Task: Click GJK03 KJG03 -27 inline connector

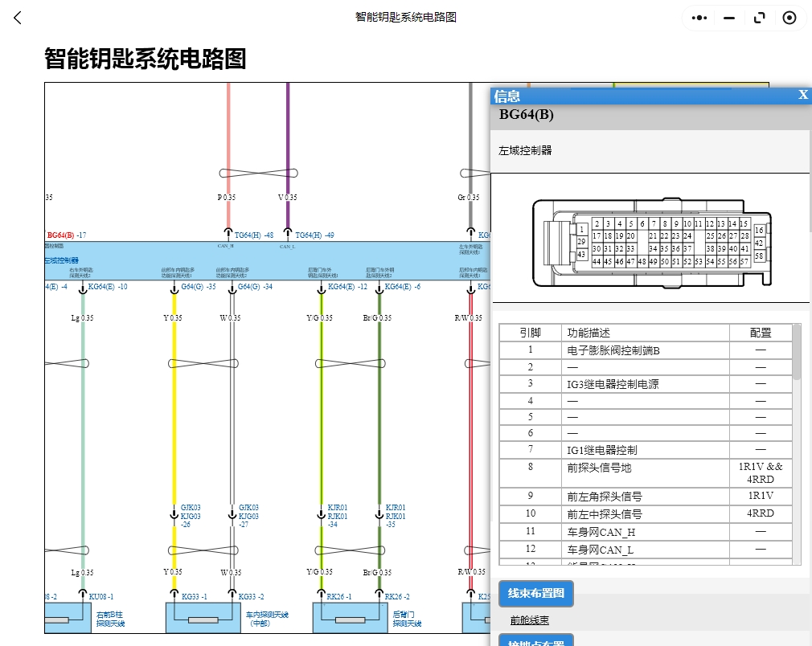Action: [x=248, y=516]
